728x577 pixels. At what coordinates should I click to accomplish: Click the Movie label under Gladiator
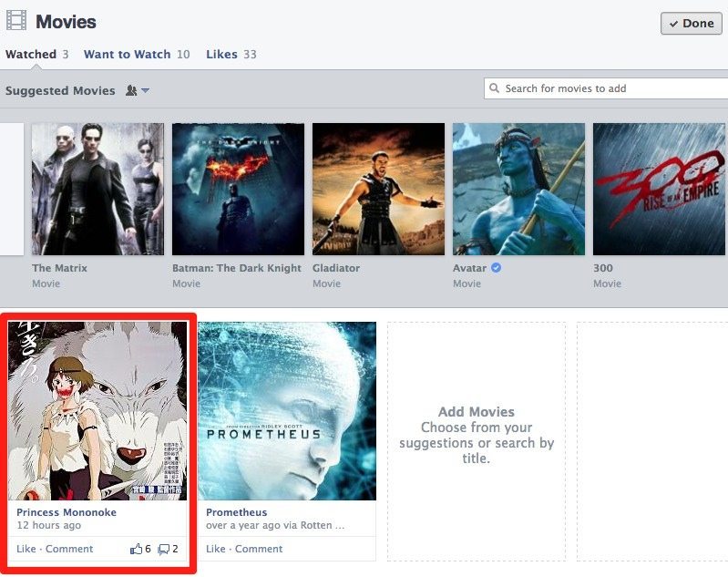326,283
